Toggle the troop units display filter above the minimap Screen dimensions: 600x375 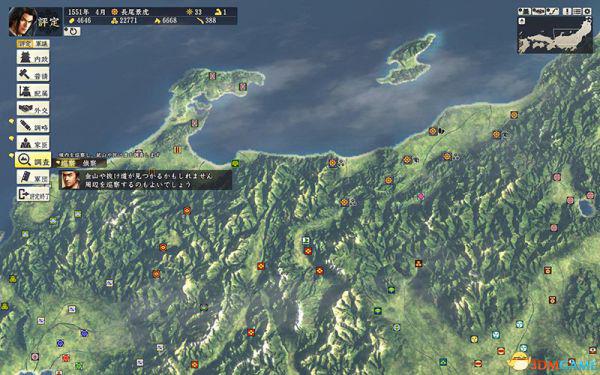(538, 11)
